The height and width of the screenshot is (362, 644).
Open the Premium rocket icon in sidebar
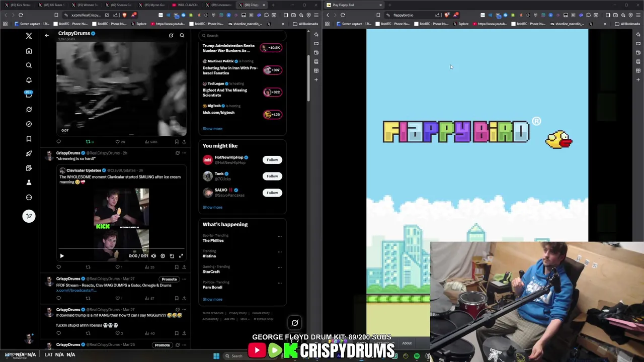(x=29, y=153)
